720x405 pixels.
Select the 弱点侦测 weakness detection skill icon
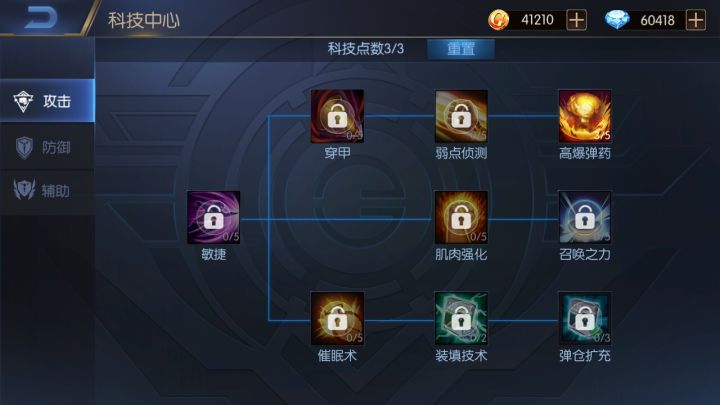(x=461, y=116)
